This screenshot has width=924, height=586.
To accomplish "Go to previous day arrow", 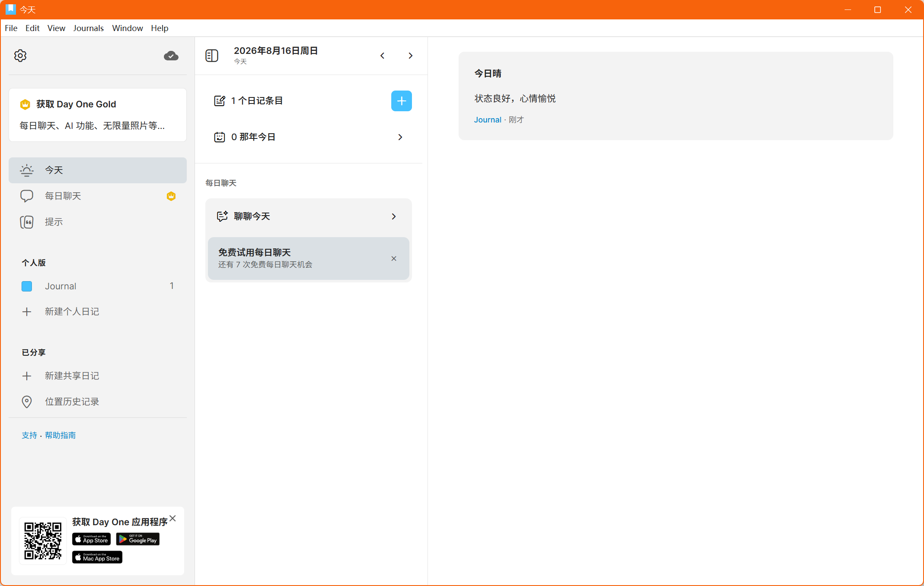I will [382, 56].
